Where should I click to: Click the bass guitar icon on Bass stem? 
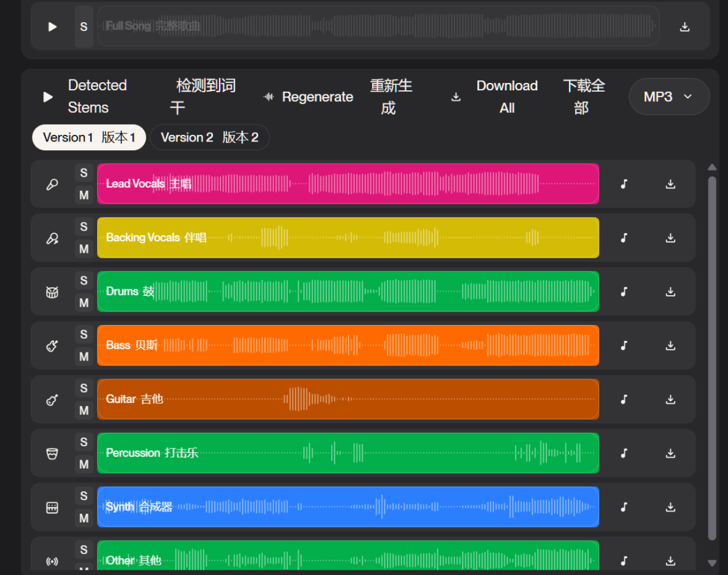(x=52, y=346)
